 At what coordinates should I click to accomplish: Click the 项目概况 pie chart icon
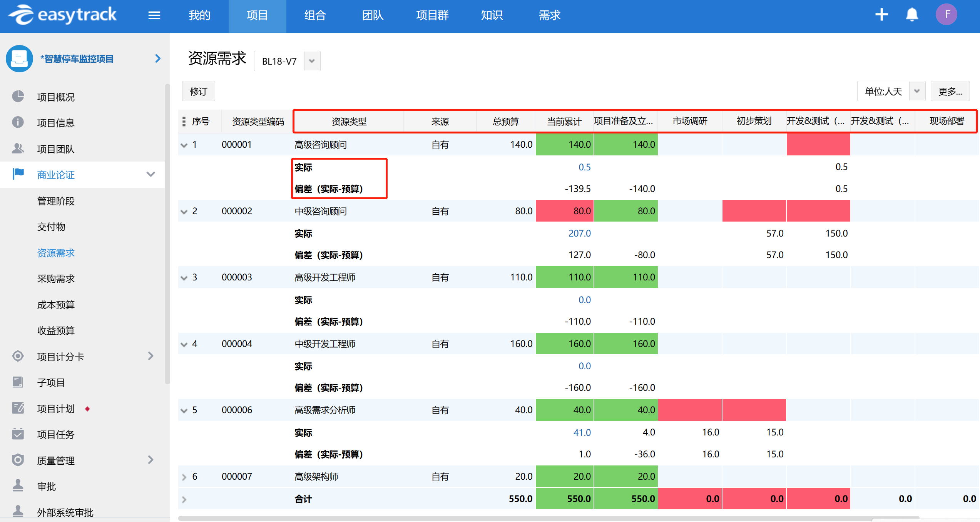pyautogui.click(x=18, y=97)
